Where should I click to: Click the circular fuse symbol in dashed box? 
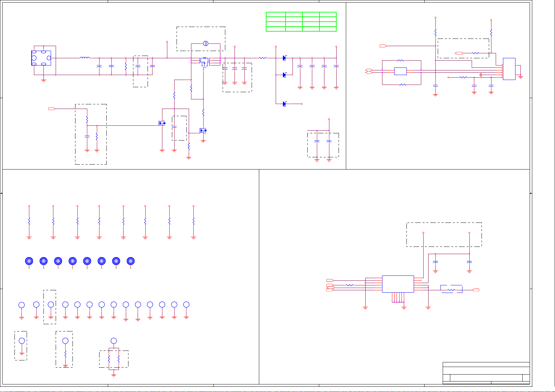tap(206, 43)
